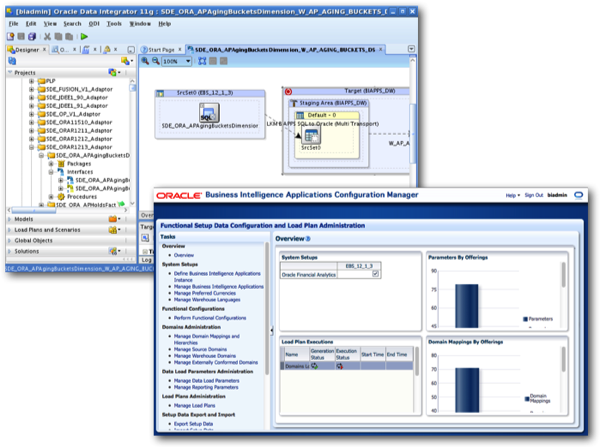The image size is (600, 448).
Task: Click the Parameters By Offerings chart bar
Action: tap(466, 306)
